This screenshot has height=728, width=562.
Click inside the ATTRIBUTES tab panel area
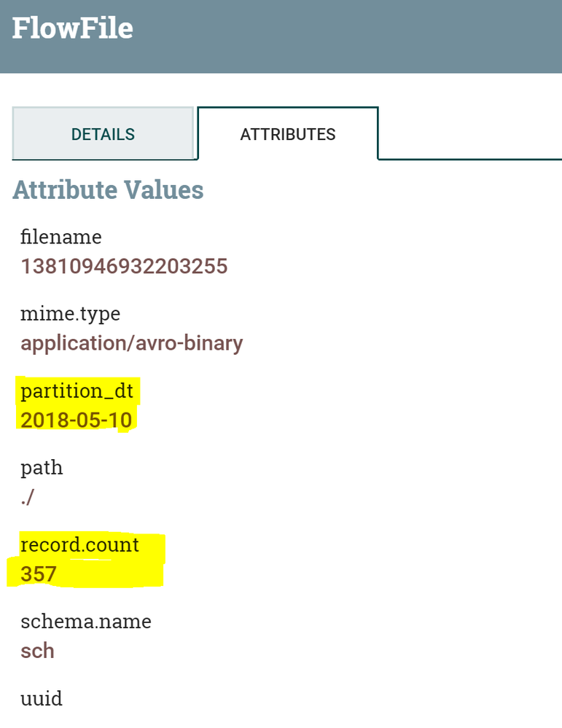click(x=328, y=437)
